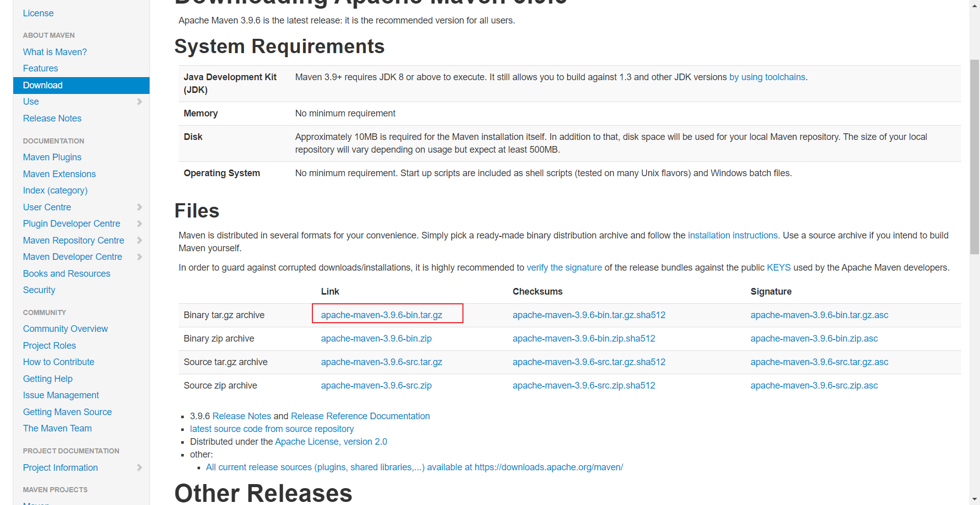This screenshot has width=980, height=505.
Task: Open The Maven Team page
Action: (x=57, y=428)
